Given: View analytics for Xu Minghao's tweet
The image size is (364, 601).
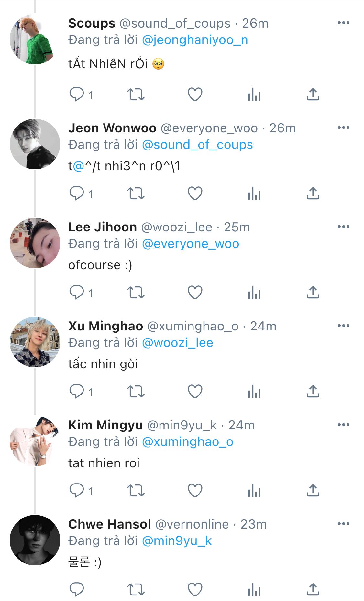Looking at the screenshot, I should coord(254,392).
